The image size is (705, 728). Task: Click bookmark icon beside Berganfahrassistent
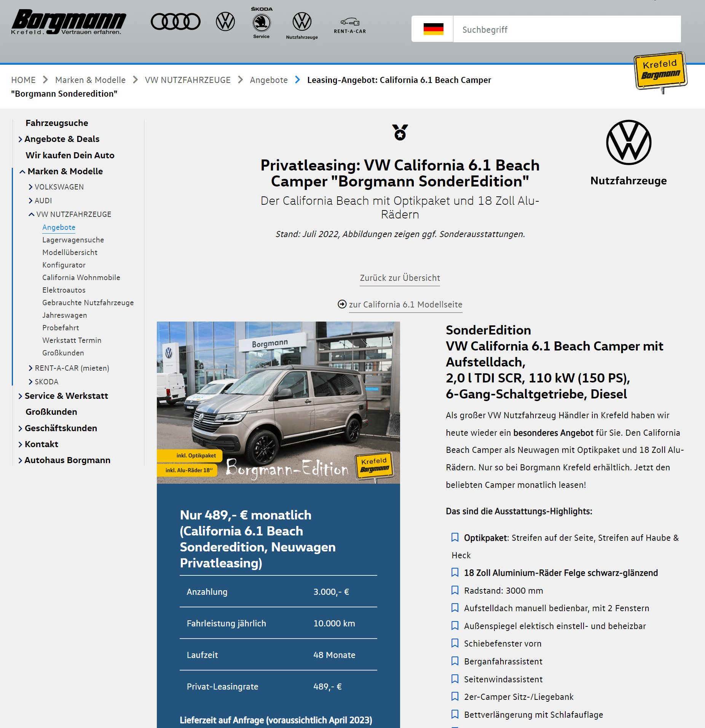click(x=455, y=661)
